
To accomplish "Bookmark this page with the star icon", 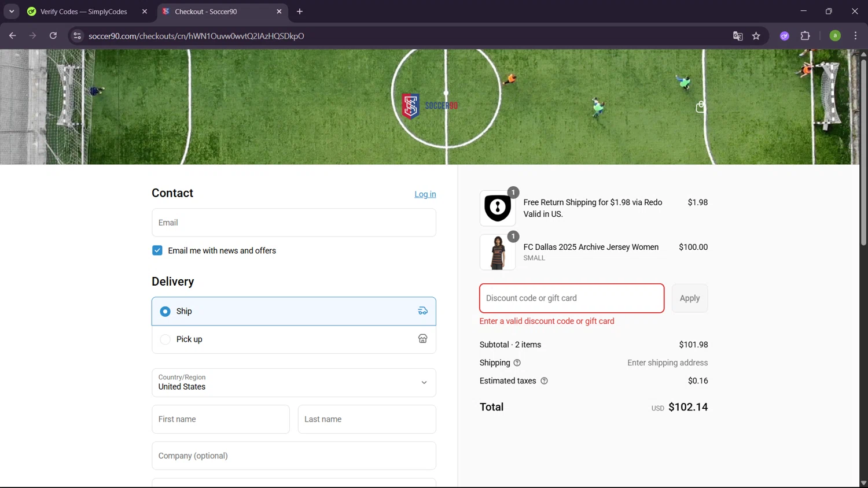I will [x=756, y=36].
